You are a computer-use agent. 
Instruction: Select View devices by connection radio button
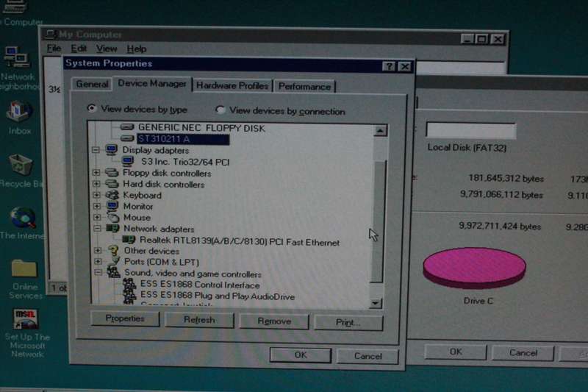220,110
